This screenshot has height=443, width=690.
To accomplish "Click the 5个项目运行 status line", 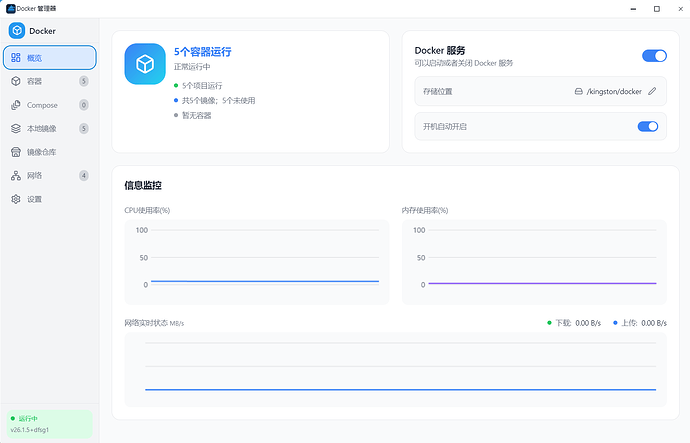I will coord(198,85).
